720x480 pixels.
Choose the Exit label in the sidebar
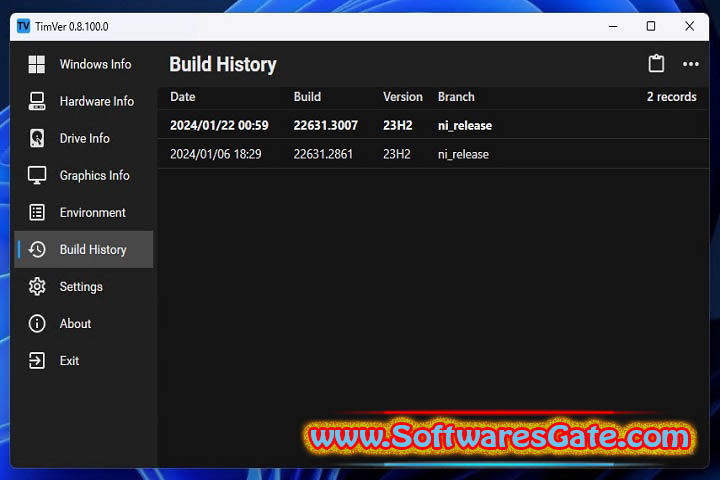69,361
